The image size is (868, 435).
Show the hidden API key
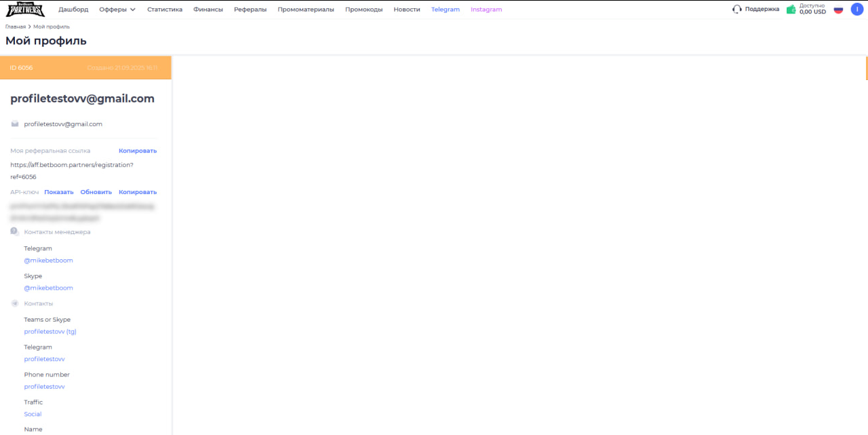[59, 192]
